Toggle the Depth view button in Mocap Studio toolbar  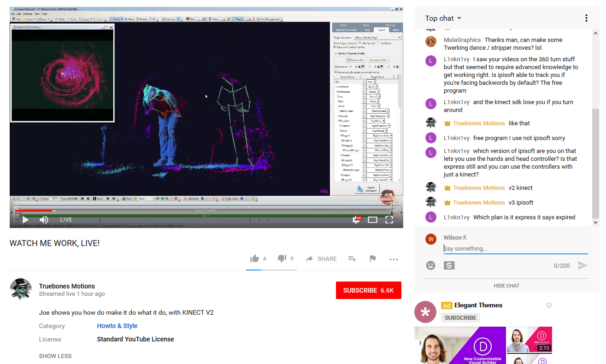coord(237,19)
